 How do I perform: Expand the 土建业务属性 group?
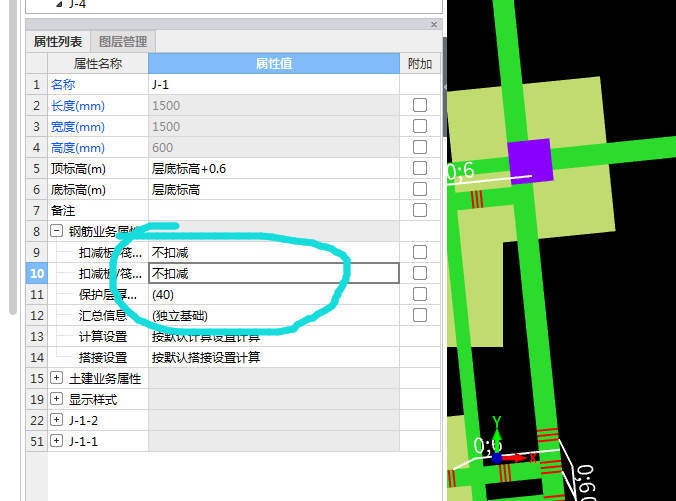pos(56,378)
